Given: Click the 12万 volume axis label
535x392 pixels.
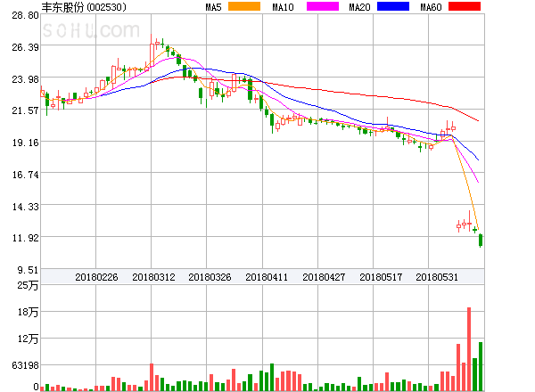Looking at the screenshot, I should (x=28, y=339).
